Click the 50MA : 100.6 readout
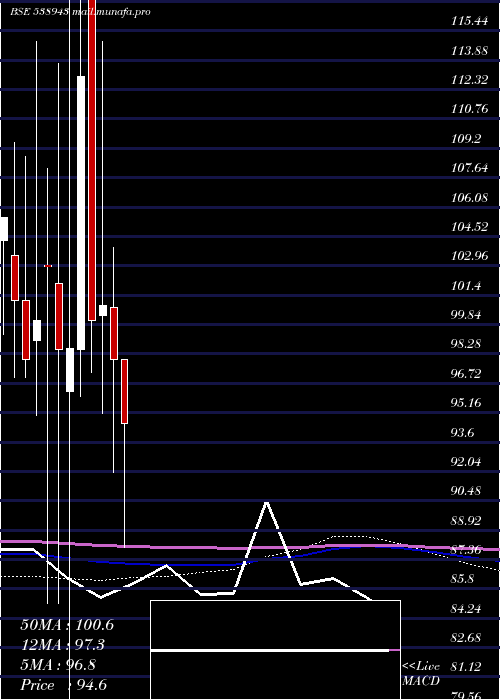Screen dimensions: 500x700 tap(67, 625)
